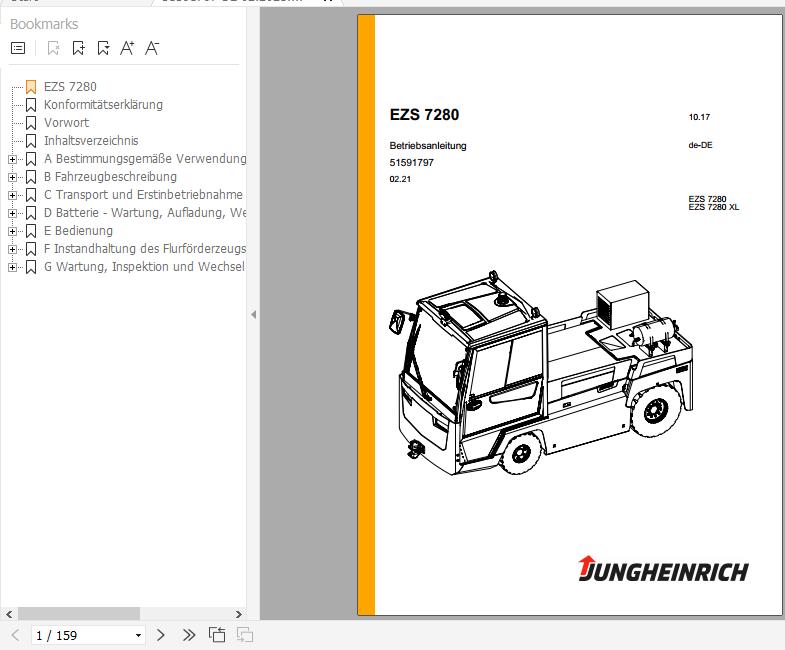This screenshot has width=785, height=650.
Task: Click the de-DE language label
Action: pyautogui.click(x=700, y=145)
